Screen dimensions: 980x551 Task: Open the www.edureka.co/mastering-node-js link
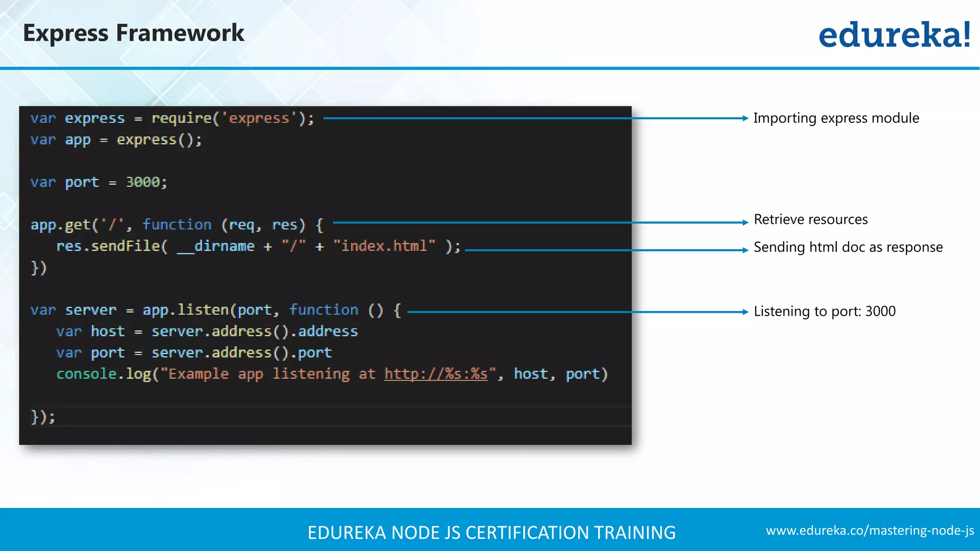tap(870, 530)
